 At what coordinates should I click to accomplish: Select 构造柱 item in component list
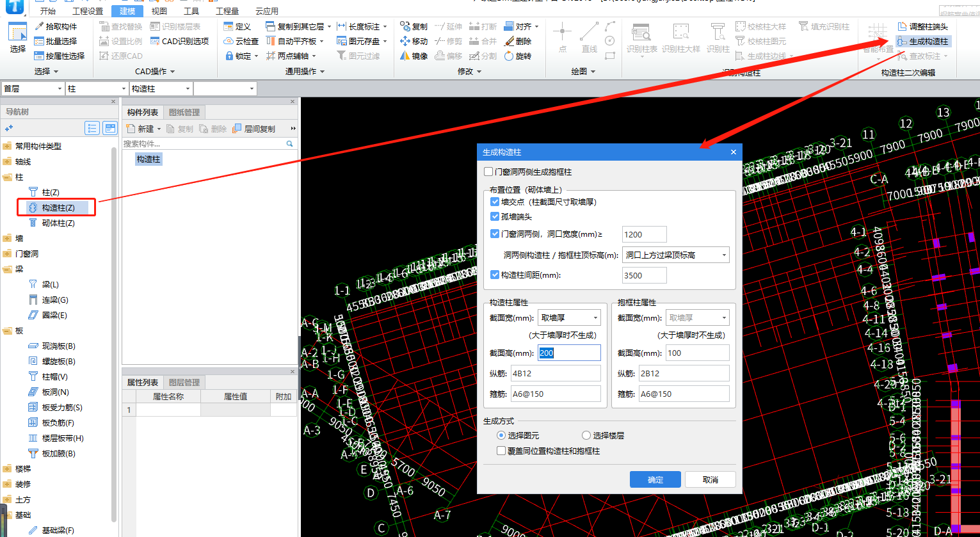[149, 159]
